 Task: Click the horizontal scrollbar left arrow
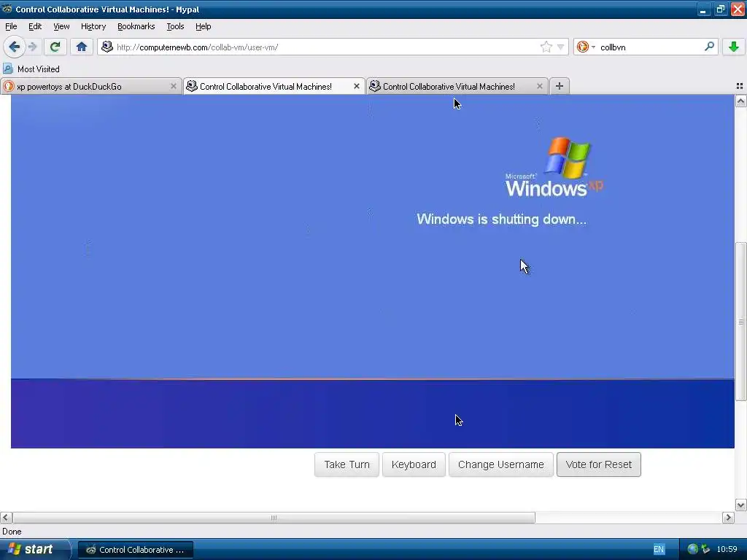6,518
